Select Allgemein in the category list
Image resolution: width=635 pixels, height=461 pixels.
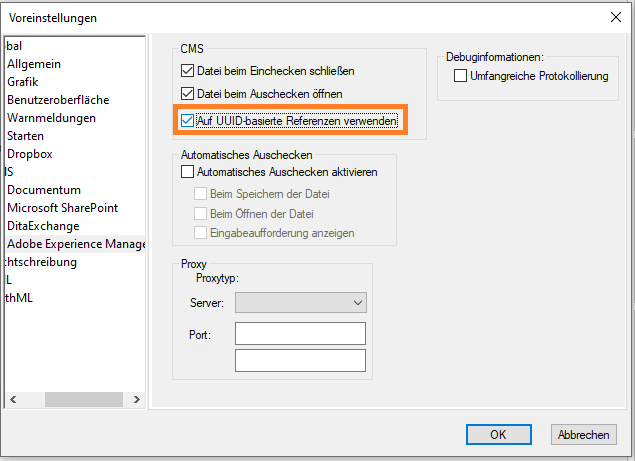pyautogui.click(x=34, y=64)
